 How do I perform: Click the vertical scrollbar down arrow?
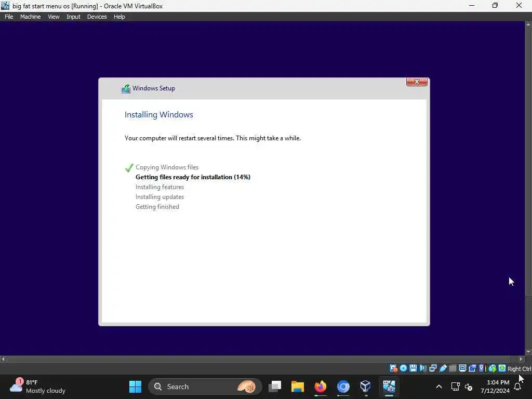point(528,352)
